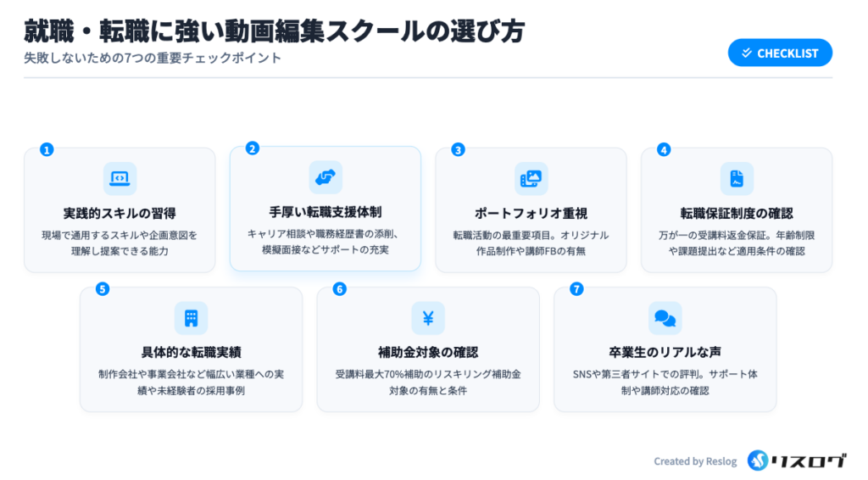Viewport: 868px width, 480px height.
Task: Click the number 7 badge
Action: pyautogui.click(x=576, y=289)
